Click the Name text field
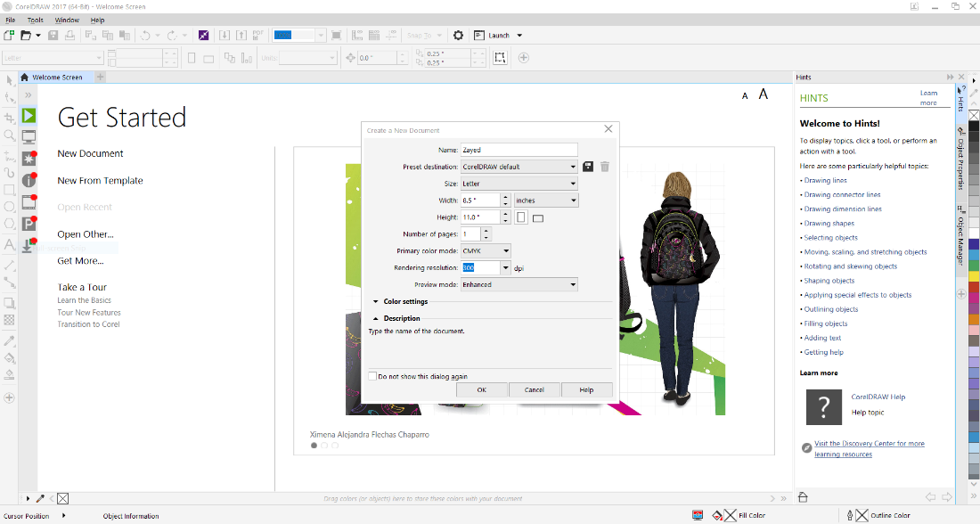 coord(519,150)
